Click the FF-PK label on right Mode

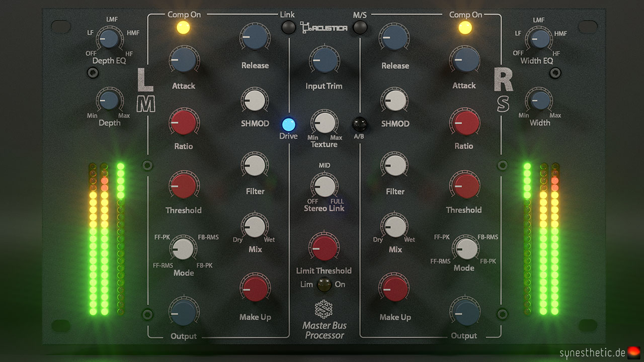(441, 237)
